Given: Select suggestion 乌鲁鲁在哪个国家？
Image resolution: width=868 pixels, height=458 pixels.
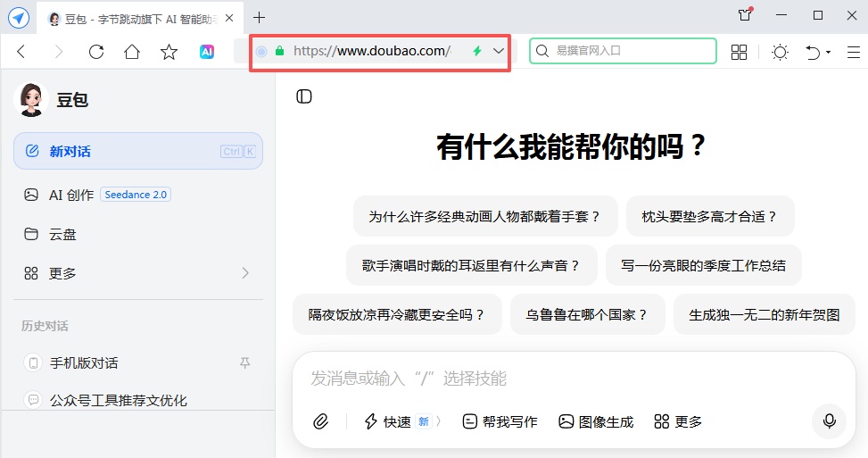Looking at the screenshot, I should pyautogui.click(x=587, y=314).
